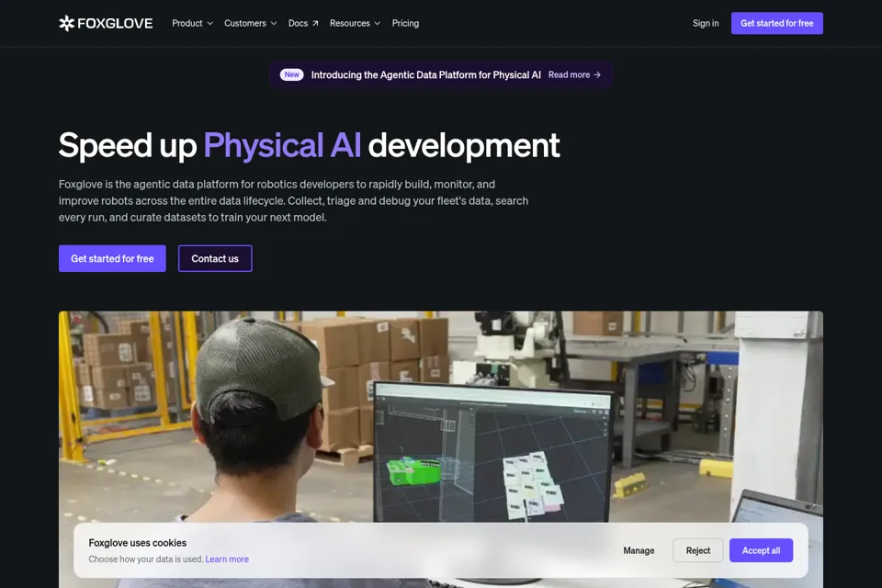This screenshot has height=588, width=882.
Task: Click Sign in link
Action: (706, 23)
